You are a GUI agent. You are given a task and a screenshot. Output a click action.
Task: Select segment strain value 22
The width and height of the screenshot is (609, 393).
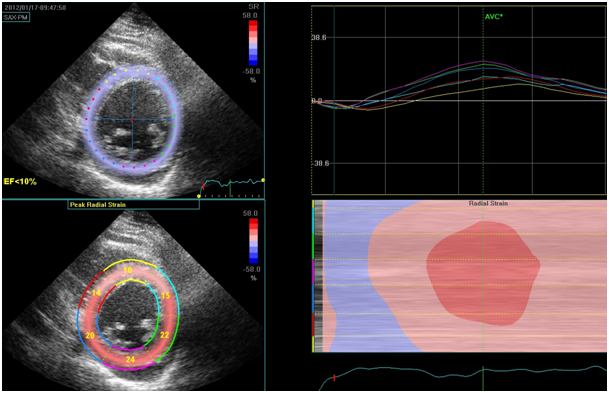click(x=165, y=335)
